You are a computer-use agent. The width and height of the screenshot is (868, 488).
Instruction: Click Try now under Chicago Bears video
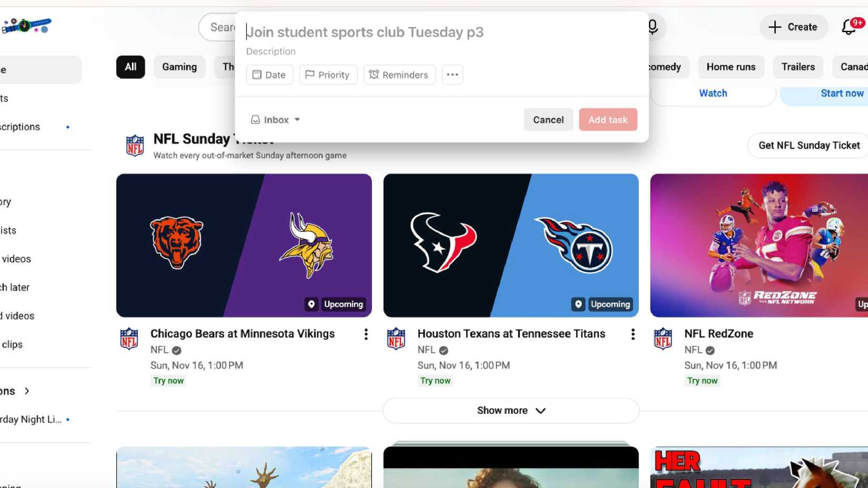pyautogui.click(x=168, y=381)
